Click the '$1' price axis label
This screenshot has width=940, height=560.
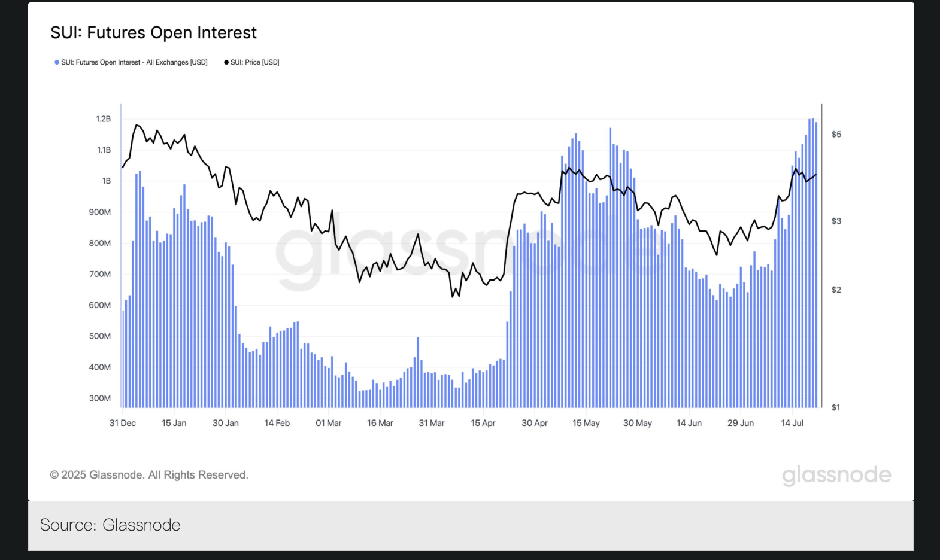coord(836,407)
